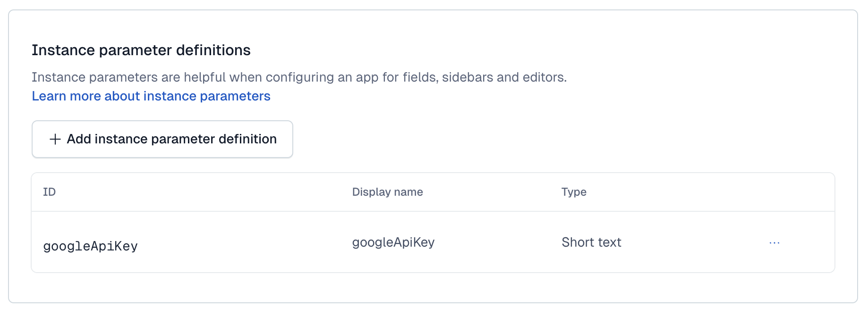868x316 pixels.
Task: Click the description sentence about instance parameters
Action: [298, 77]
